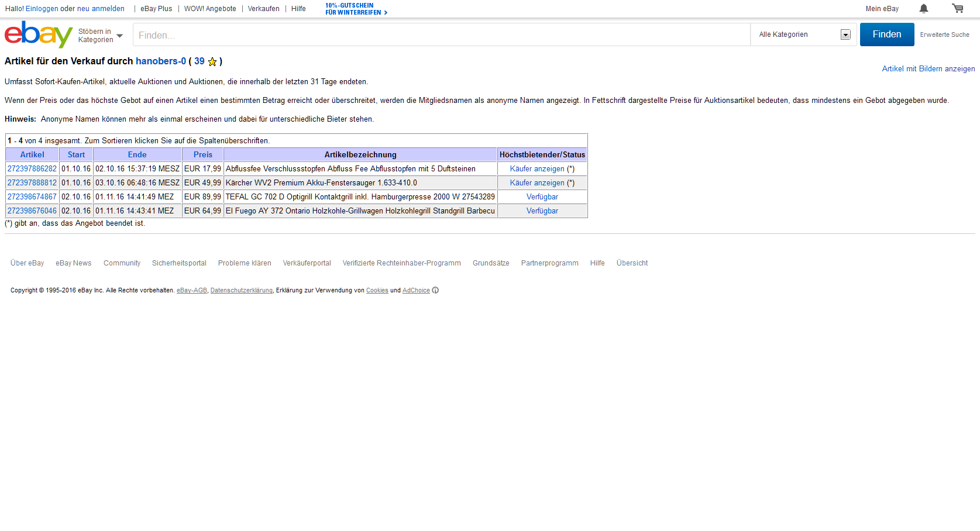Screen dimensions: 980x531
Task: Sort by the Artikel column header
Action: (x=32, y=154)
